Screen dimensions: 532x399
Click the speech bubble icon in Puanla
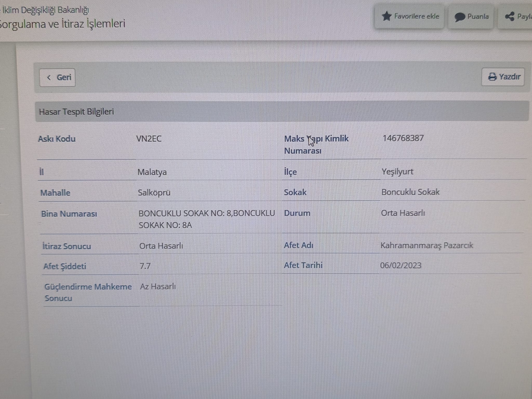click(x=460, y=17)
